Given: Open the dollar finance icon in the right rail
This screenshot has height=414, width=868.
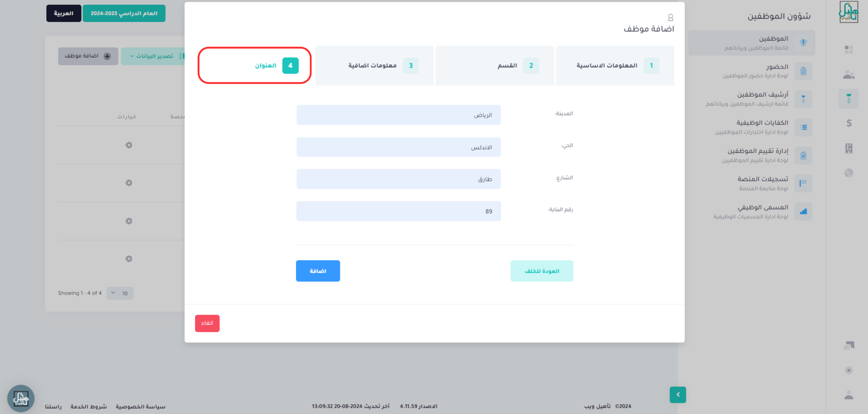Looking at the screenshot, I should pyautogui.click(x=849, y=123).
